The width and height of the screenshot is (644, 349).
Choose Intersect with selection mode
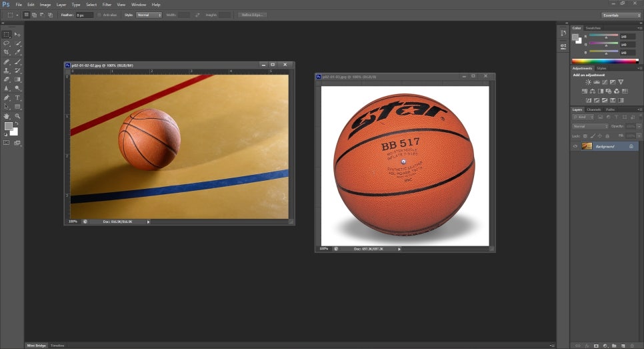(50, 15)
